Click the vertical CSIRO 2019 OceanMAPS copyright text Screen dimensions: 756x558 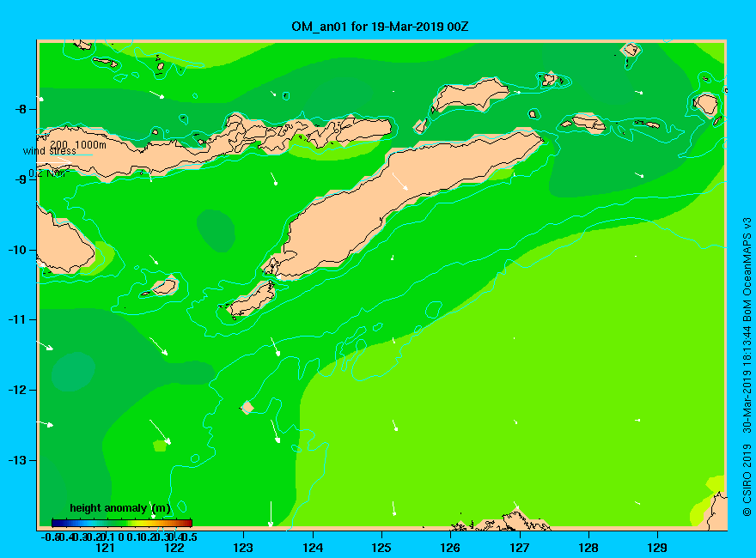[x=747, y=367]
